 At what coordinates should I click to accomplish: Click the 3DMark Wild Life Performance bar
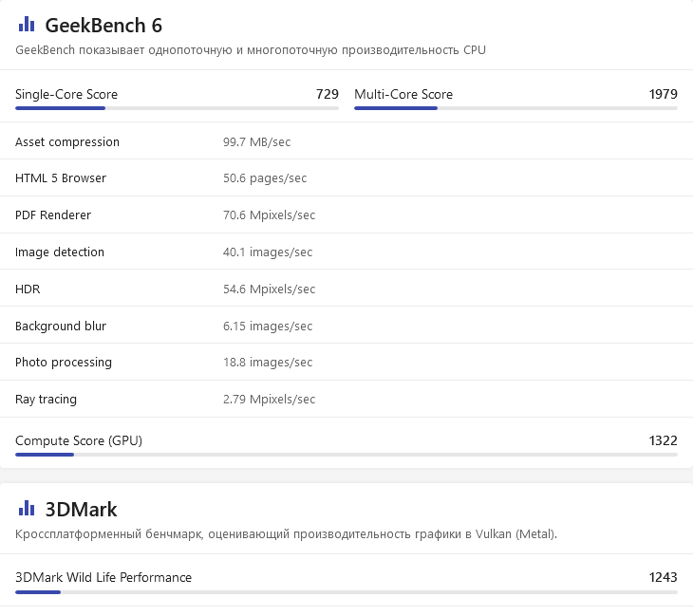(x=346, y=591)
